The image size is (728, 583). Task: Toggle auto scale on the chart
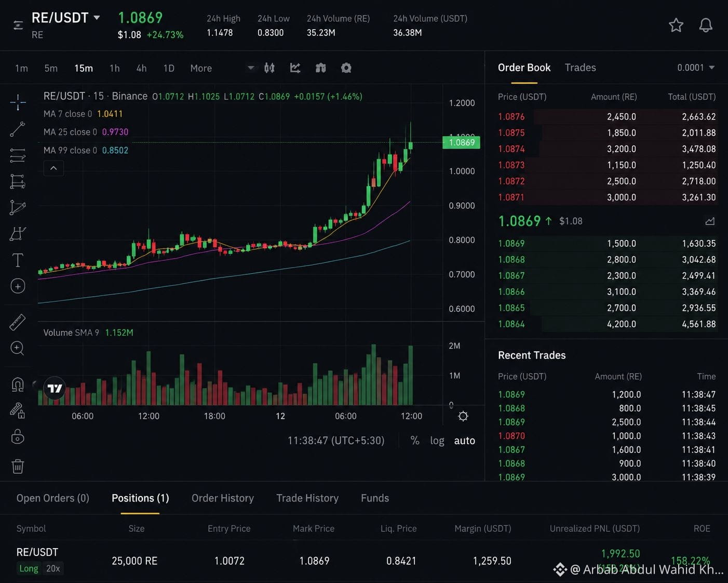(465, 441)
